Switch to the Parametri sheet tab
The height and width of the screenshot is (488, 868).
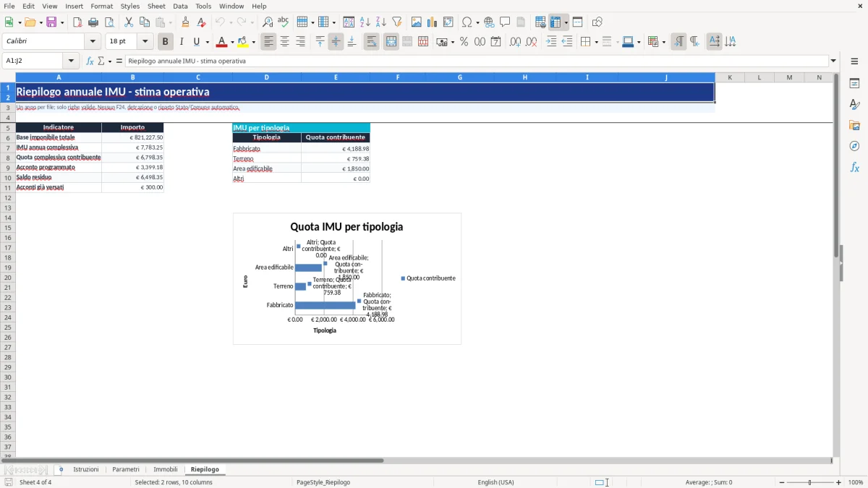pos(126,470)
